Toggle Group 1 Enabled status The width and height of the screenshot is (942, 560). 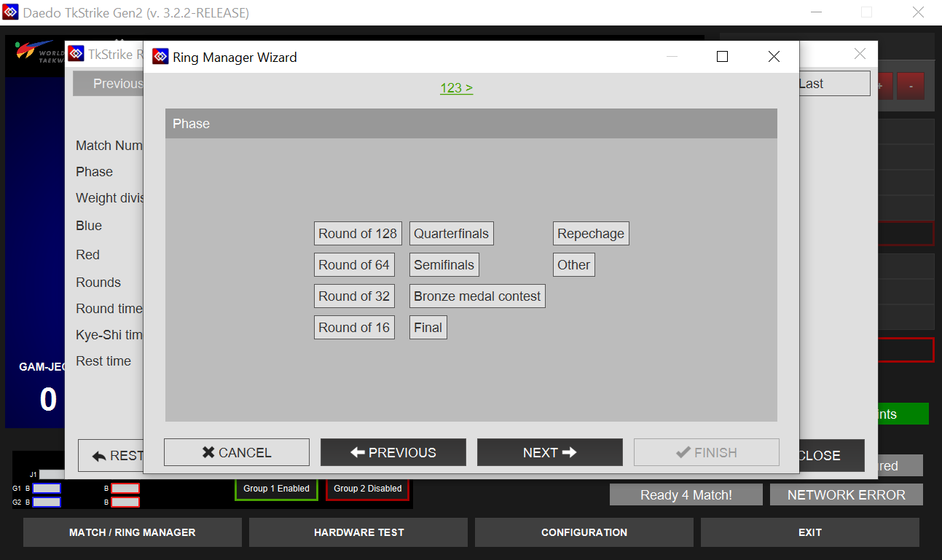276,489
